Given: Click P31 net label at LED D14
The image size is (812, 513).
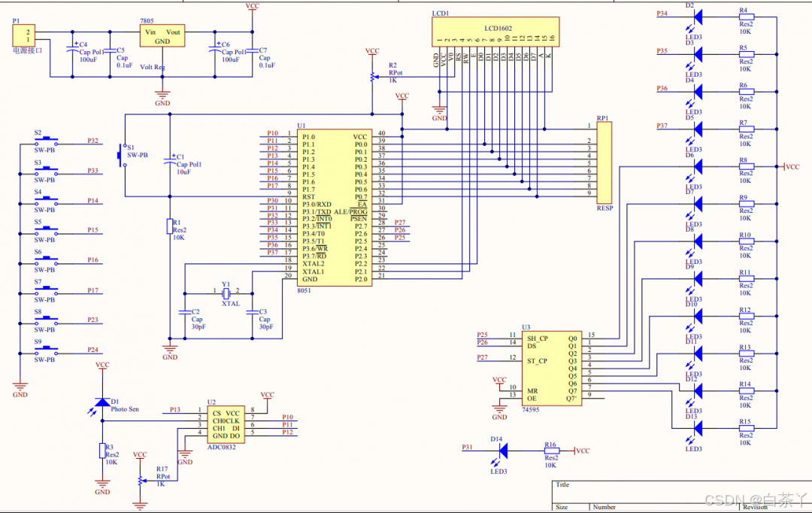Looking at the screenshot, I should point(467,448).
